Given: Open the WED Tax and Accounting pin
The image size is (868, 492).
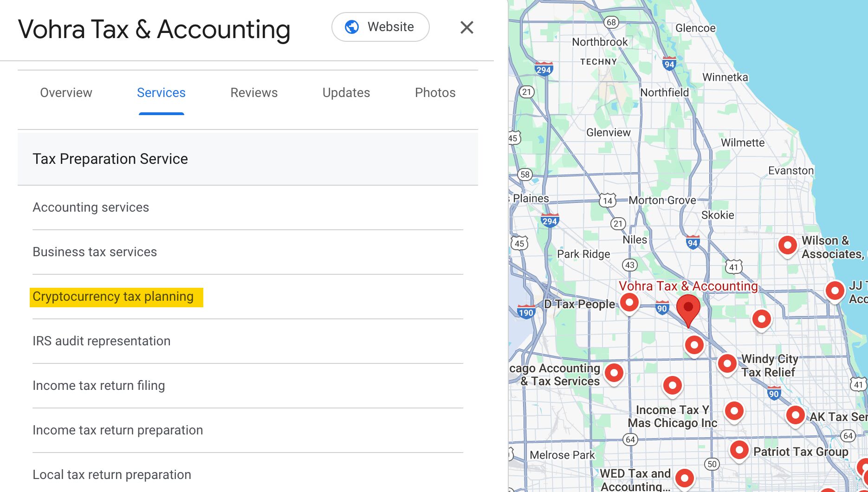Looking at the screenshot, I should pyautogui.click(x=685, y=479).
